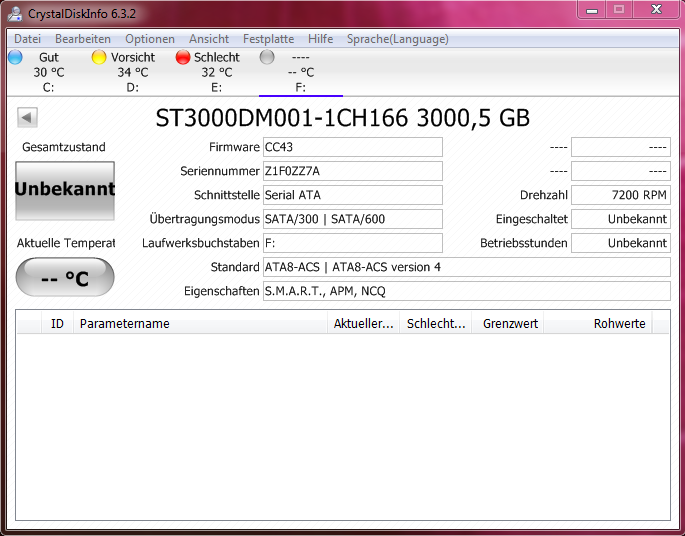Click the Standard field ATA8-ACS
685x536 pixels.
[467, 267]
